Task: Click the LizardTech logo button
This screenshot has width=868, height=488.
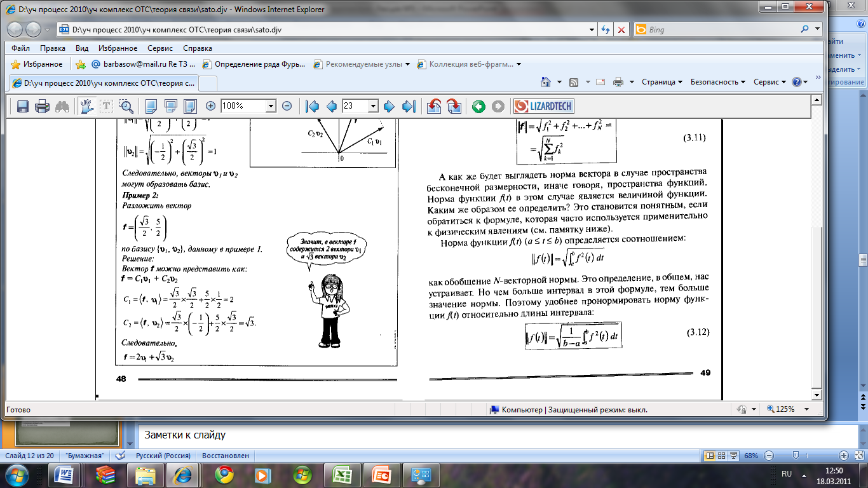Action: 543,106
